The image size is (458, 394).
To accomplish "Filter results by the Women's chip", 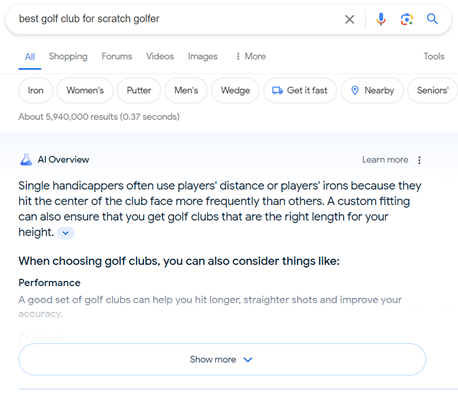I will (x=85, y=90).
